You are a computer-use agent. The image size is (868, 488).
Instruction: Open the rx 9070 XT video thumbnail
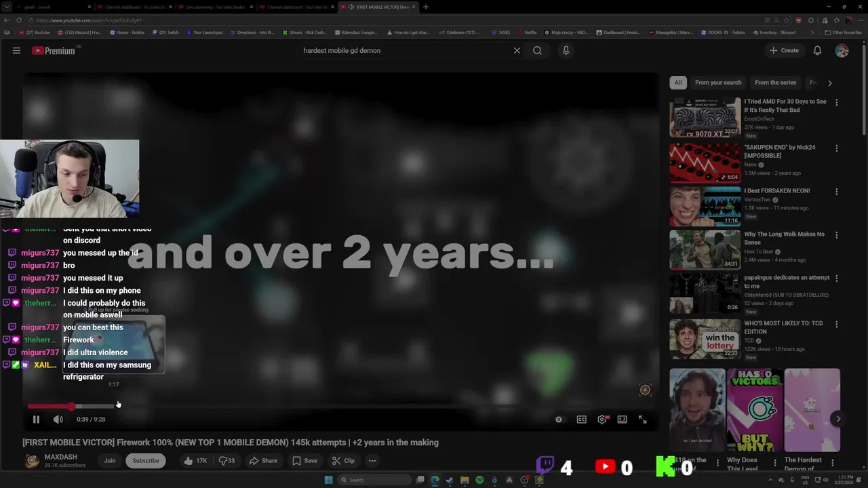click(705, 117)
